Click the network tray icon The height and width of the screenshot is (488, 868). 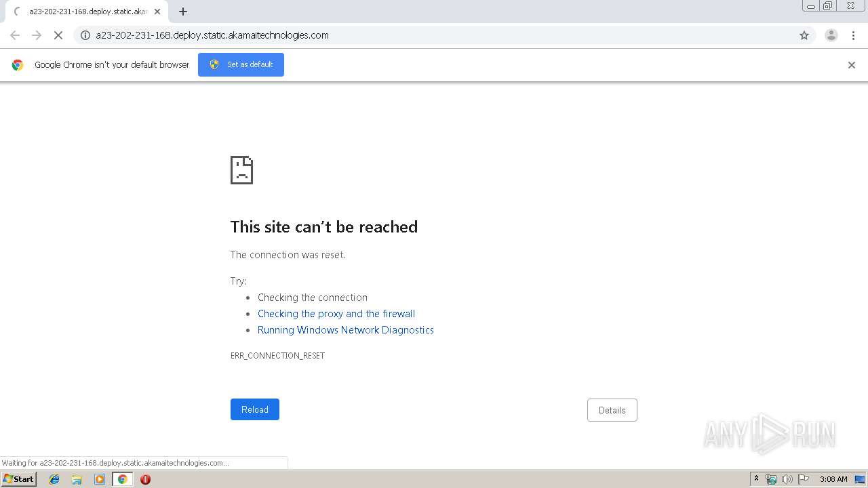pos(771,479)
